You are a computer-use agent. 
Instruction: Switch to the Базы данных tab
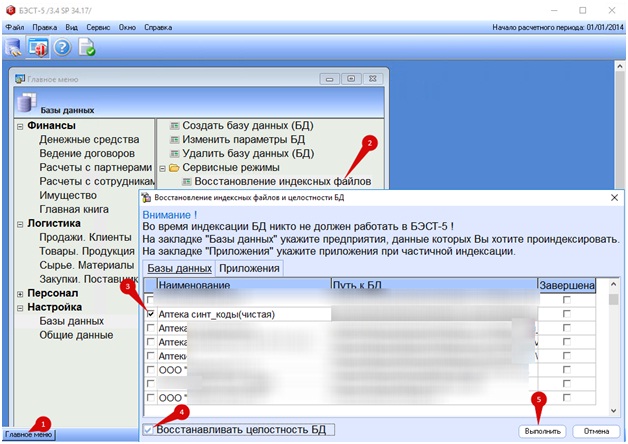179,268
